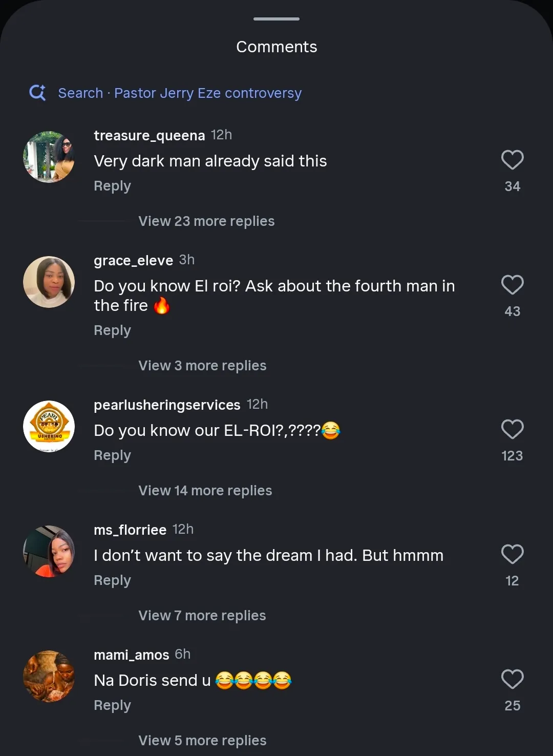Screen dimensions: 553x756
Task: Tap mami_amos's profile picture
Action: (49, 676)
